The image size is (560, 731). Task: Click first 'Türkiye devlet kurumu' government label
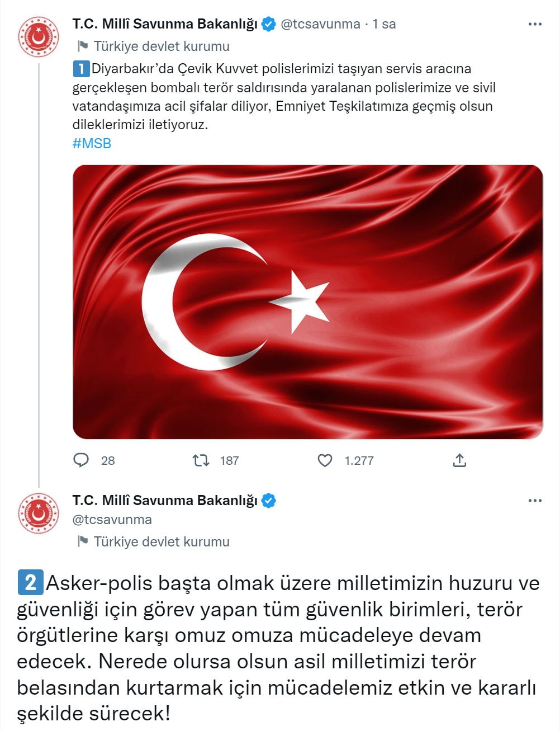click(x=161, y=46)
